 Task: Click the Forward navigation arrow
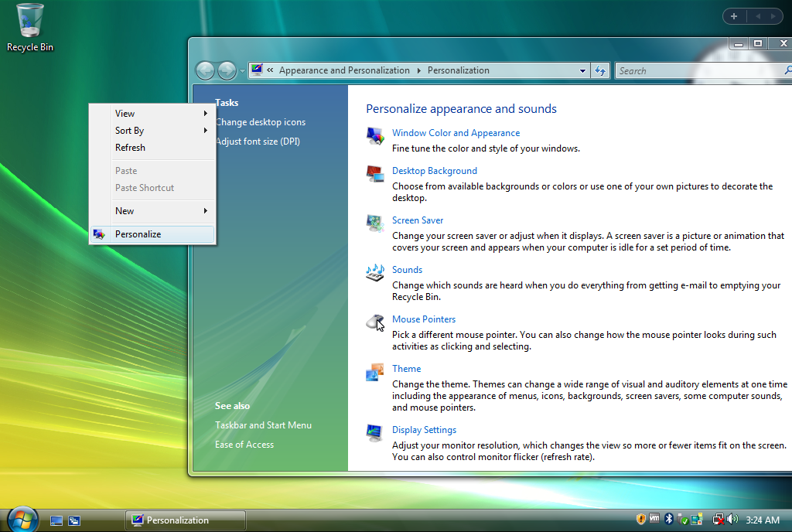pos(227,70)
